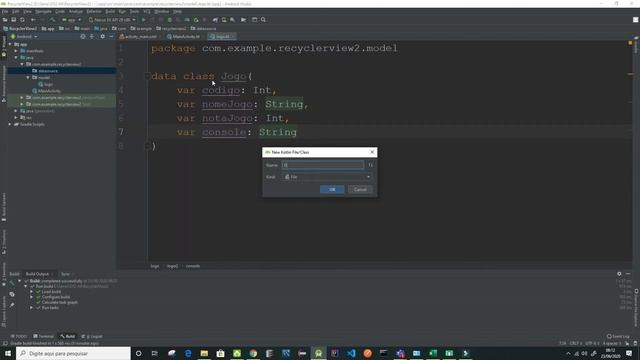Collapse the app module tree node
This screenshot has width=640, height=360.
tap(10, 44)
